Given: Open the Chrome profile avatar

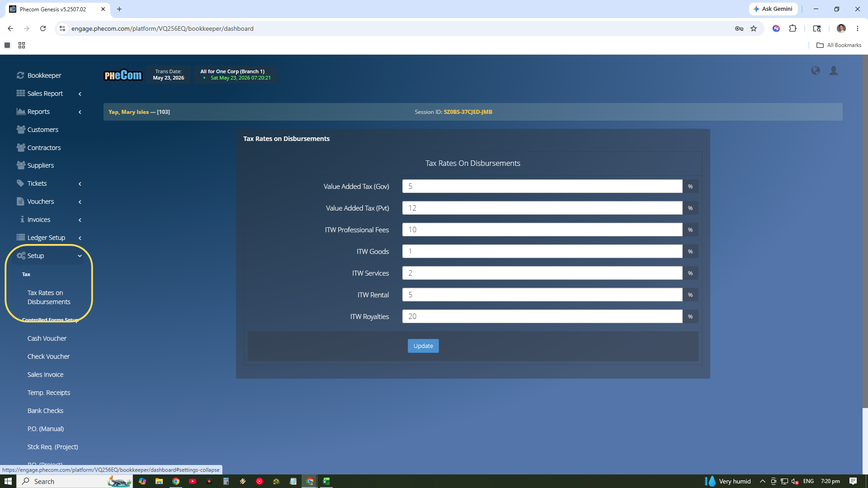Looking at the screenshot, I should pos(841,28).
